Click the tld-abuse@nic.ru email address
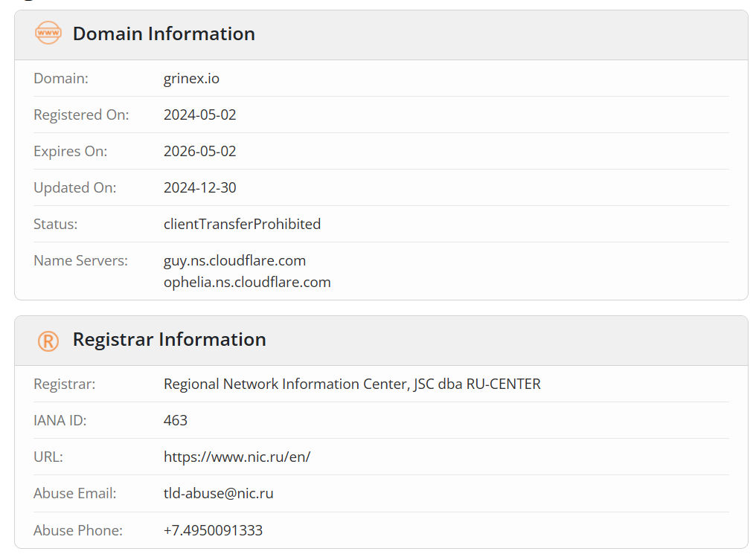Image resolution: width=756 pixels, height=557 pixels. (x=219, y=493)
